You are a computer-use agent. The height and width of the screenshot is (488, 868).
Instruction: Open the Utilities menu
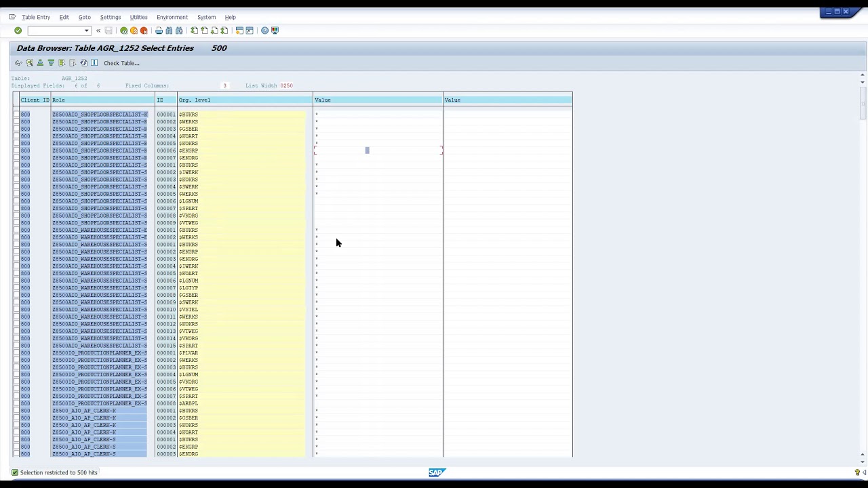(138, 17)
